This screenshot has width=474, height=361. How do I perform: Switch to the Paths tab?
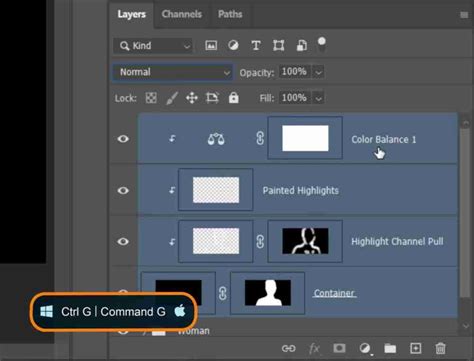pos(230,14)
